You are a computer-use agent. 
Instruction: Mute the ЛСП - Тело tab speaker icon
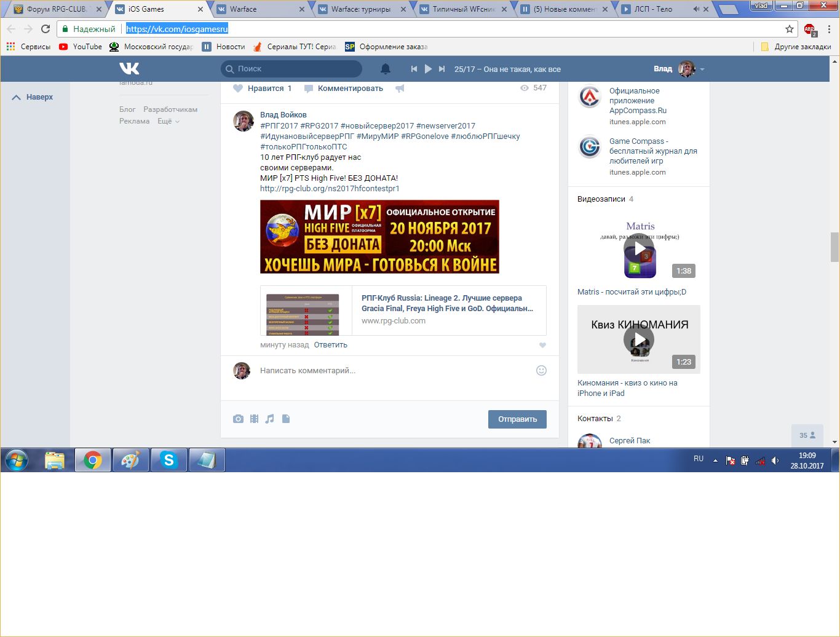click(x=696, y=9)
